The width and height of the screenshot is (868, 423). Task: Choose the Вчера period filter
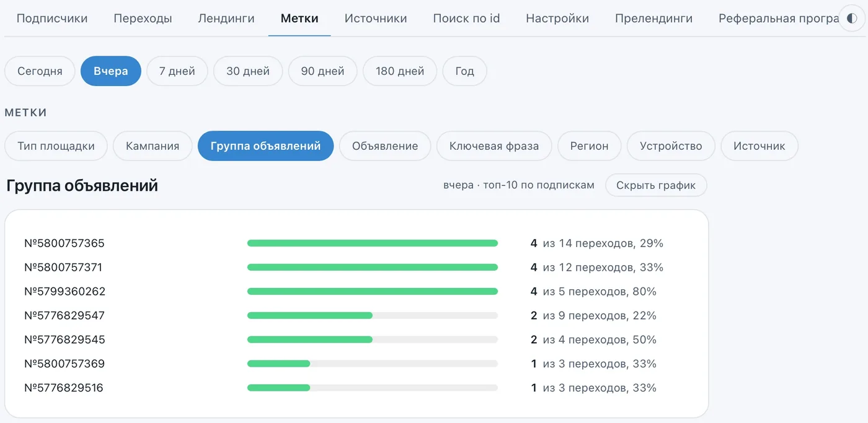[111, 71]
